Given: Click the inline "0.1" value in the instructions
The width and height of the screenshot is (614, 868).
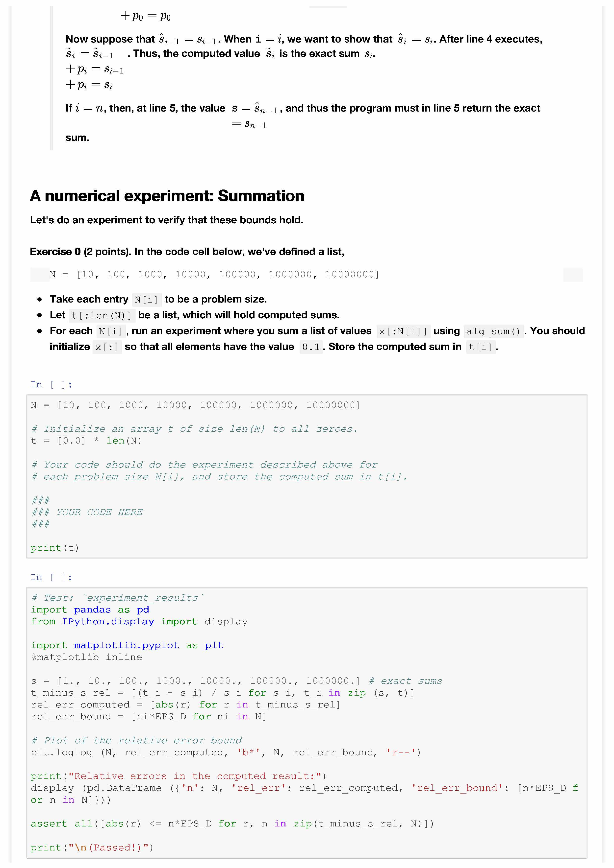Looking at the screenshot, I should (x=311, y=347).
